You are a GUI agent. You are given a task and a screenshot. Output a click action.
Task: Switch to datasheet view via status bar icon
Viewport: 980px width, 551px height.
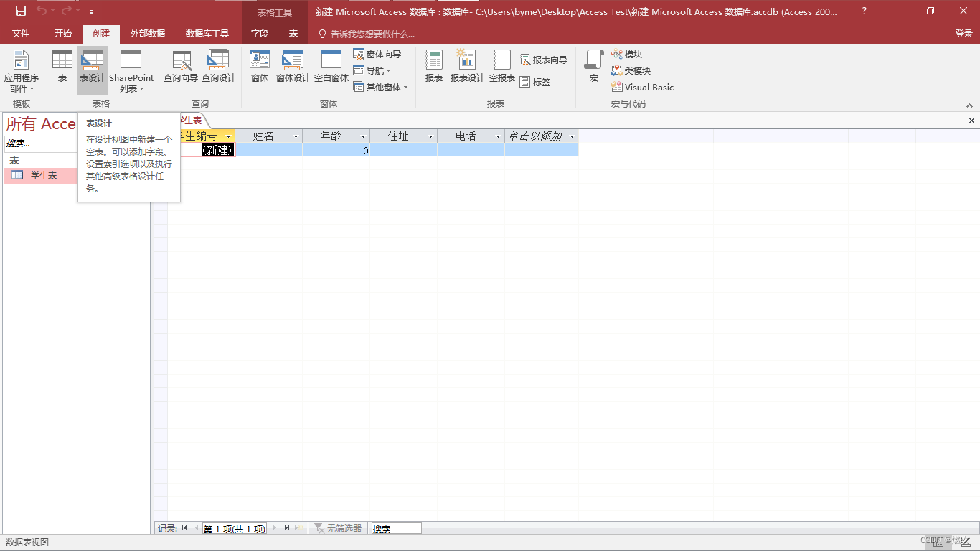tap(938, 542)
